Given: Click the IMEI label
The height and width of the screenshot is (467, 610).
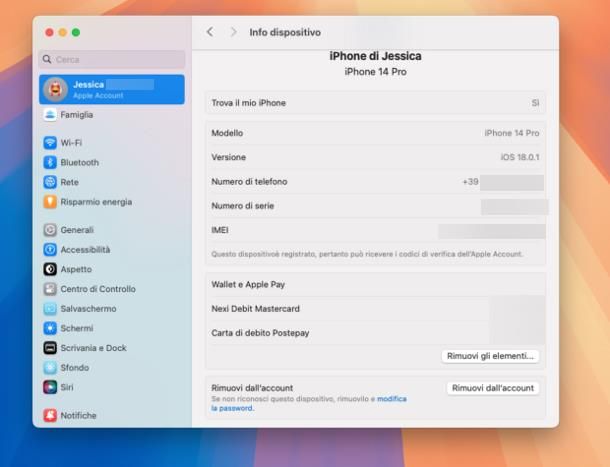Looking at the screenshot, I should (x=220, y=230).
